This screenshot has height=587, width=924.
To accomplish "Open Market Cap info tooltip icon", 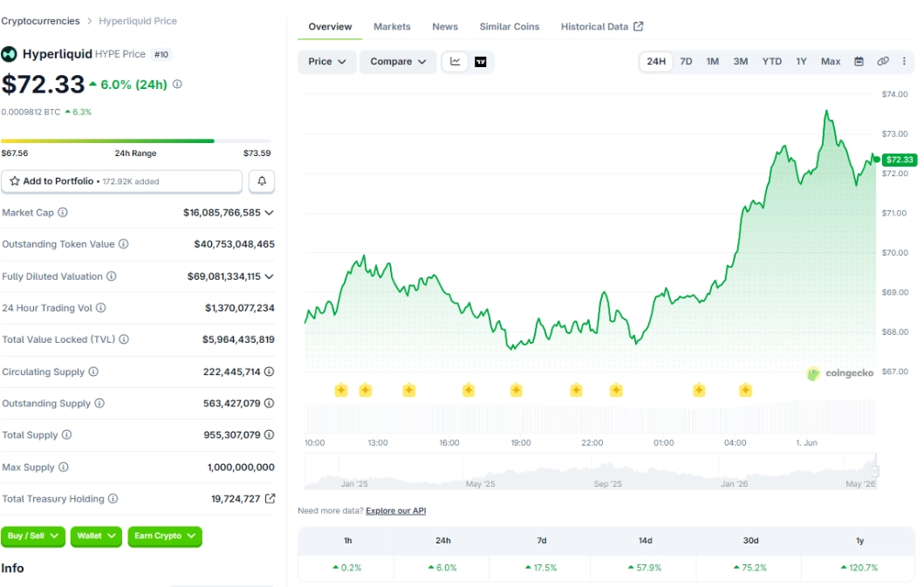I will (x=63, y=212).
